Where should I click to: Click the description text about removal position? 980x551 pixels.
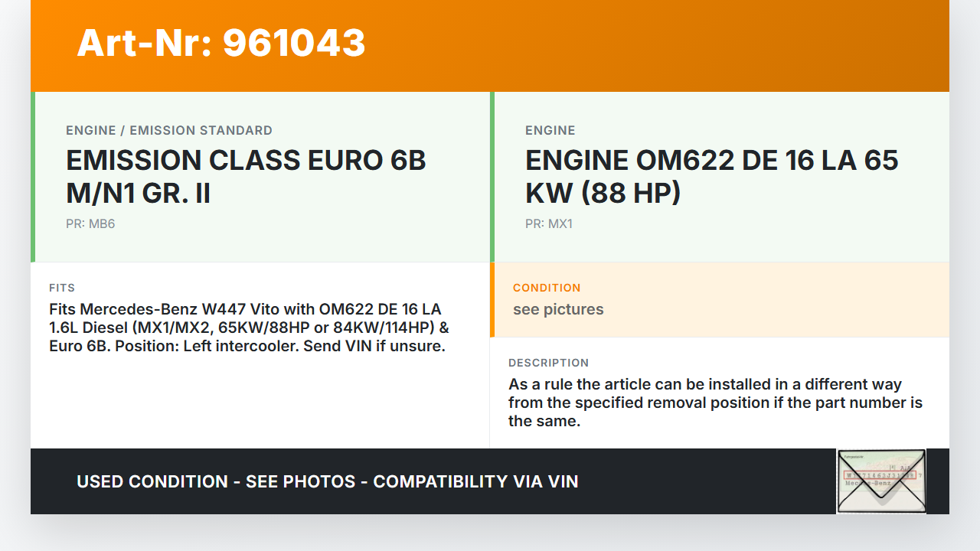[x=715, y=403]
